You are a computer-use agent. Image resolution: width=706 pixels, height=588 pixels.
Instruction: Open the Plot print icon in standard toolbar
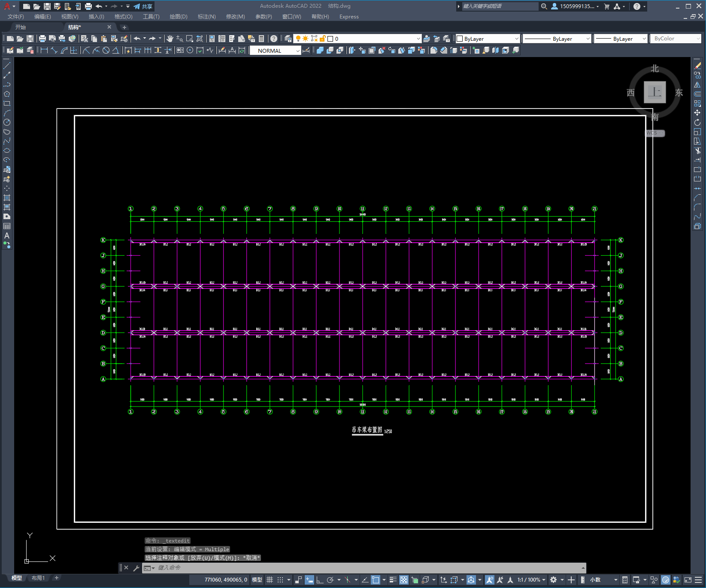click(x=42, y=39)
